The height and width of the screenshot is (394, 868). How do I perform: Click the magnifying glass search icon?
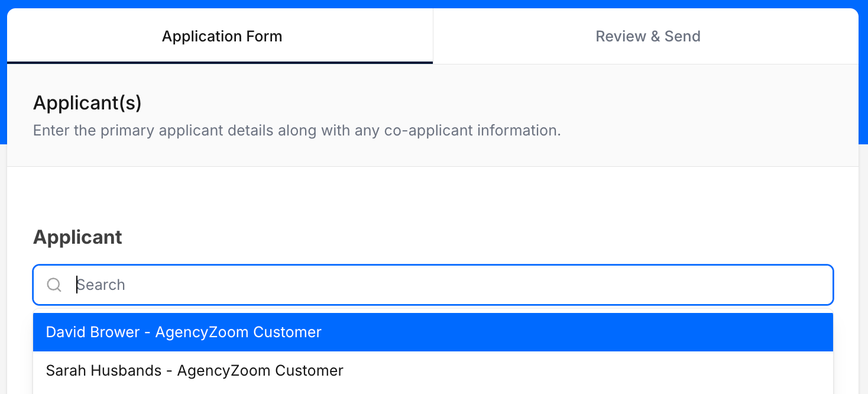point(54,285)
